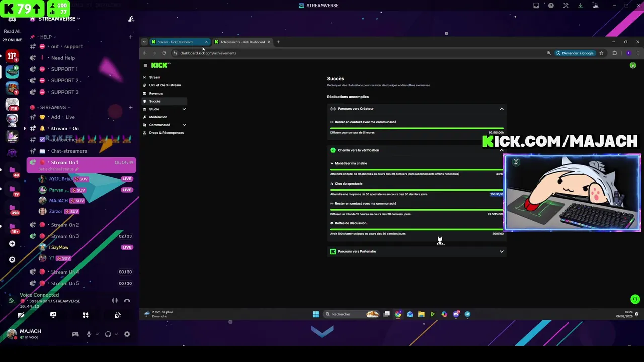644x362 pixels.
Task: Open Discord direct messages home icon
Action: 12,19
